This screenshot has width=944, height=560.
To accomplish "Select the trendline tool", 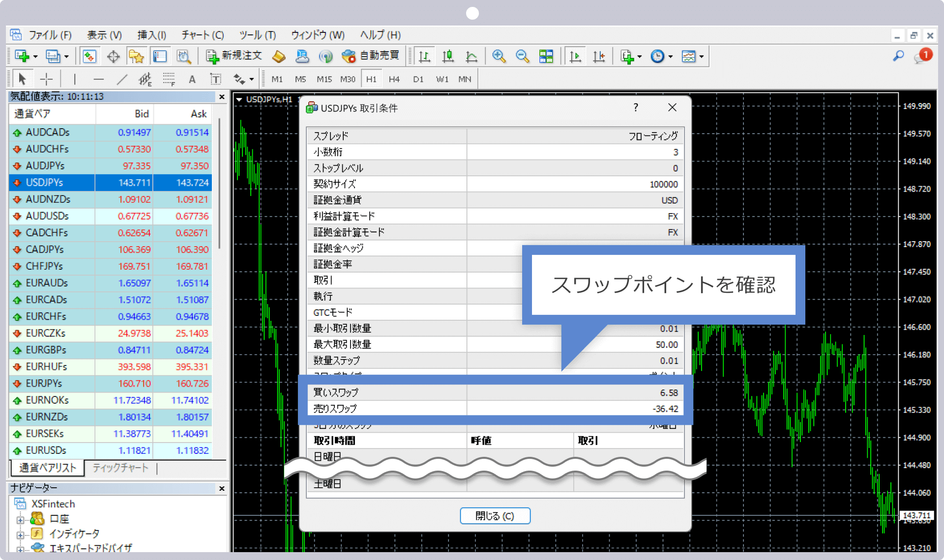I will coord(122,79).
